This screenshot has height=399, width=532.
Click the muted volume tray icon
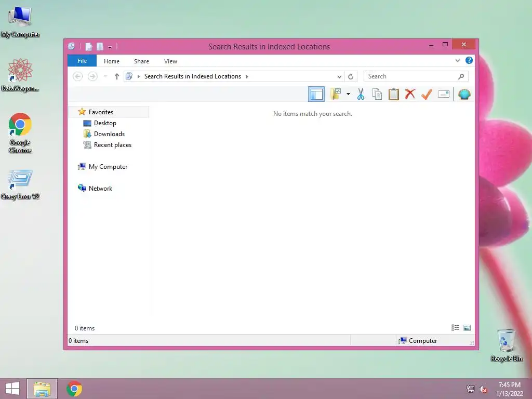click(x=483, y=389)
